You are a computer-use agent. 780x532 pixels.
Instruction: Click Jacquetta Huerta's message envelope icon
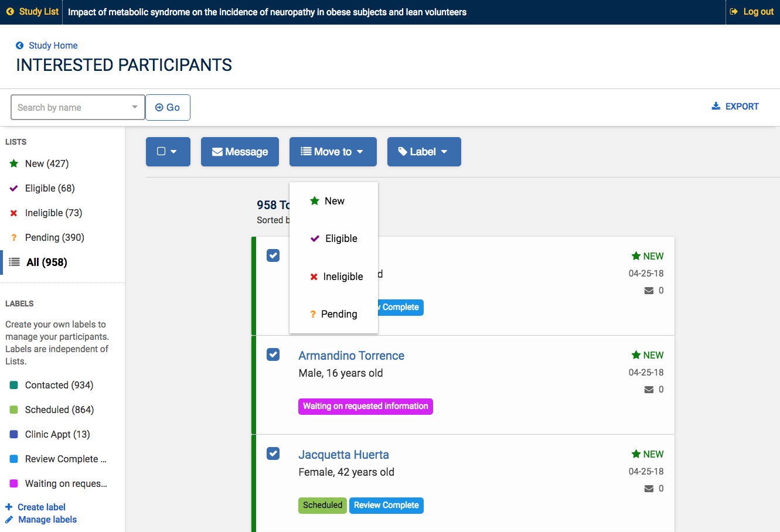tap(649, 489)
